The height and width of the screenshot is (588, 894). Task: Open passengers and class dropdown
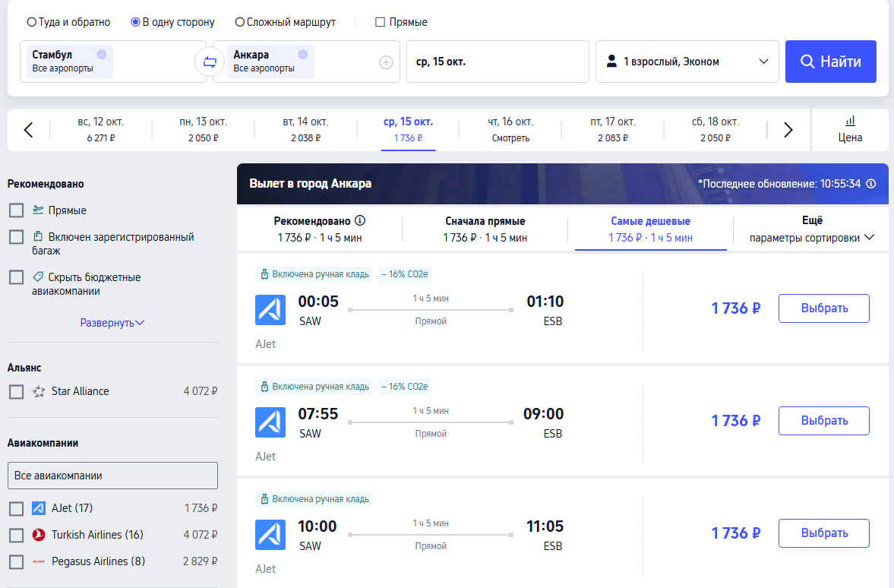pyautogui.click(x=687, y=62)
